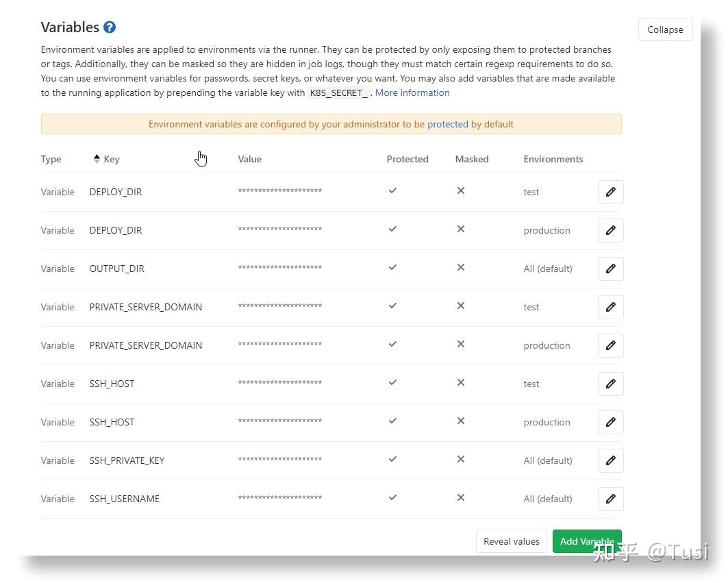Edit the SSH_HOST production variable pencil icon

610,422
